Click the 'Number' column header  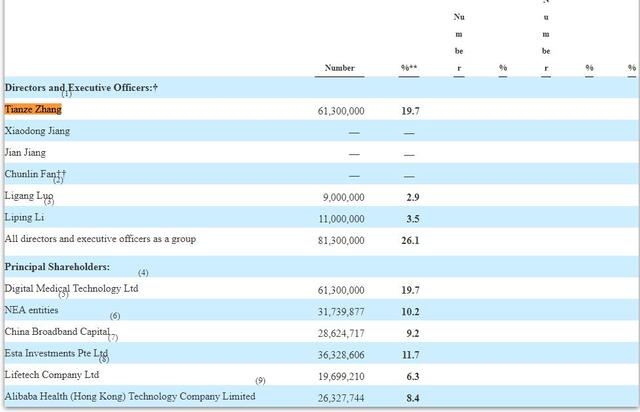coord(340,68)
